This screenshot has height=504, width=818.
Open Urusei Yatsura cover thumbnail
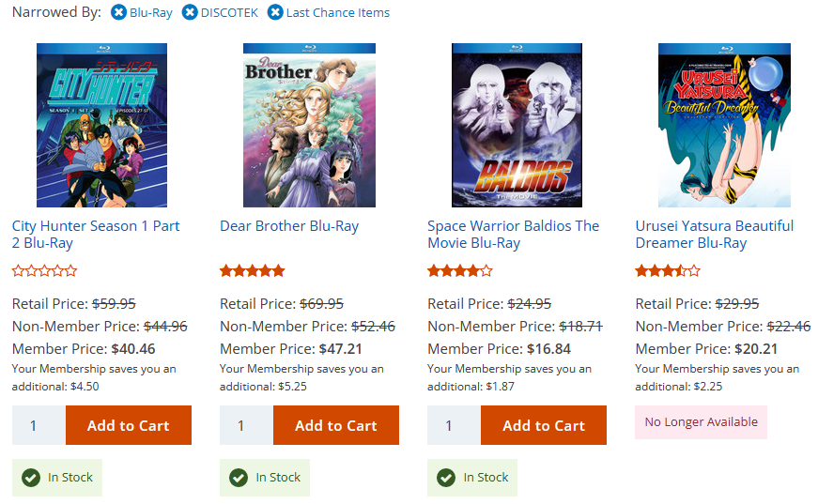tap(724, 125)
